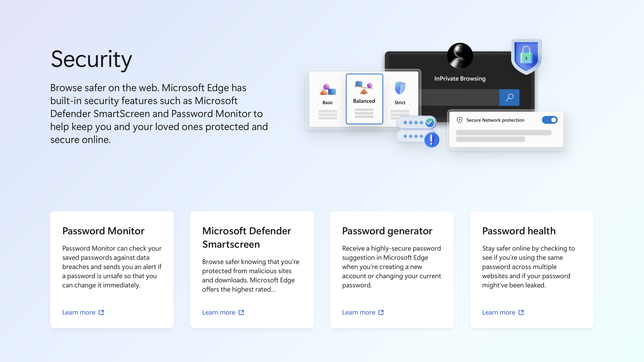Screen dimensions: 644x362
Task: Learn more about Password Monitor
Action: [x=83, y=312]
